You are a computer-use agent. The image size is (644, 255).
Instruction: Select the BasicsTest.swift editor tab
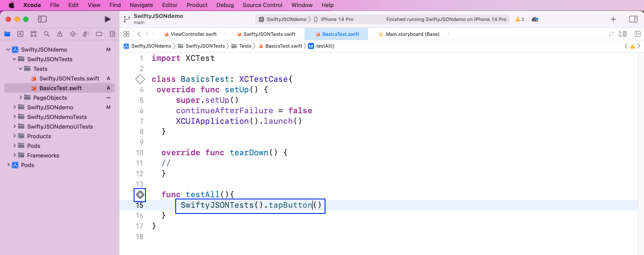click(336, 34)
